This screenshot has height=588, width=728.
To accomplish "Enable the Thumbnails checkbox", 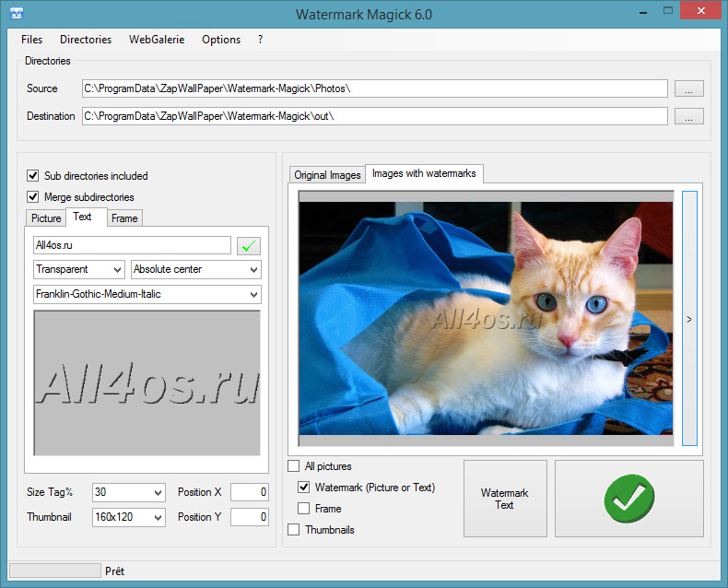I will pos(293,530).
